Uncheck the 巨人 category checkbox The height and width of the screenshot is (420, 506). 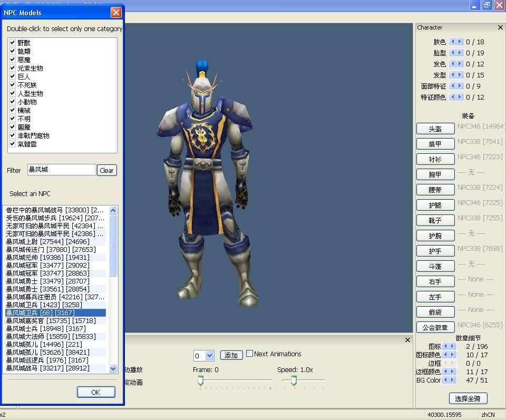(12, 76)
